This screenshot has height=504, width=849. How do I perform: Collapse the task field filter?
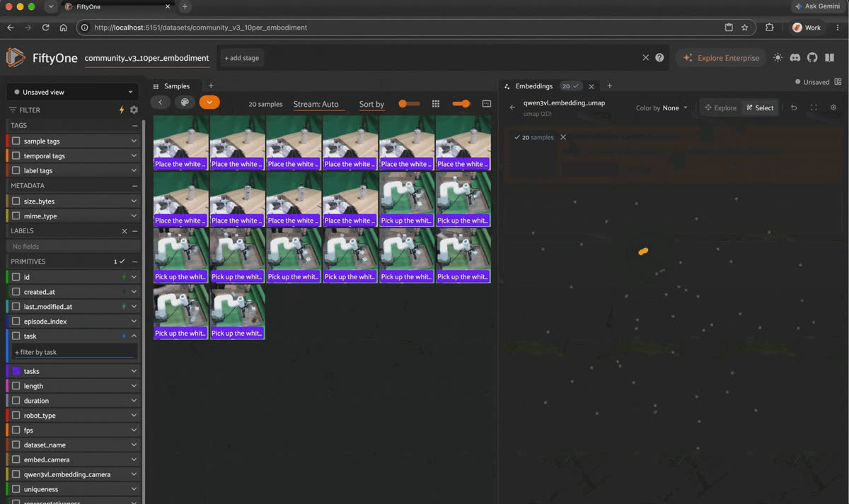[x=134, y=336]
